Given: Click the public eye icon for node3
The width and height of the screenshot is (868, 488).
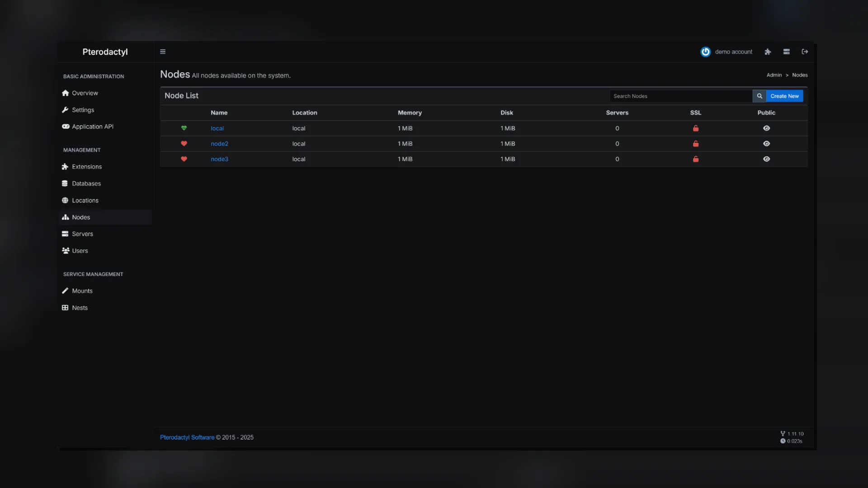Looking at the screenshot, I should click(766, 159).
